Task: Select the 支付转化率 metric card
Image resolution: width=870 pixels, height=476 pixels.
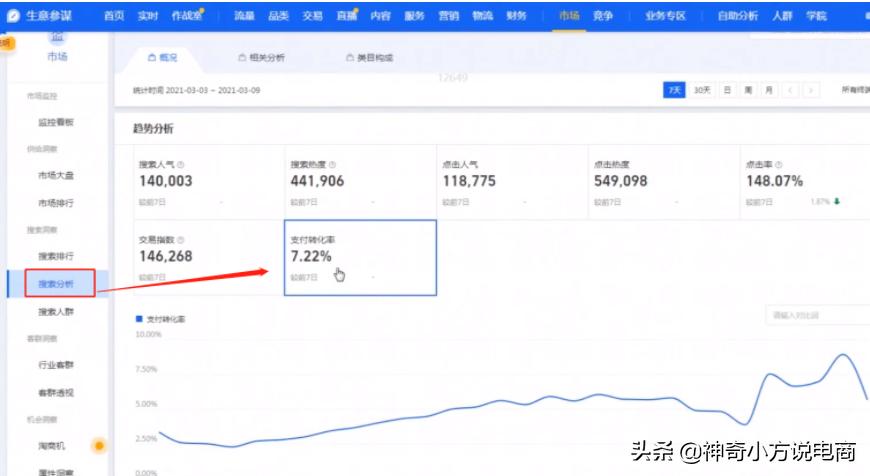Action: (361, 258)
